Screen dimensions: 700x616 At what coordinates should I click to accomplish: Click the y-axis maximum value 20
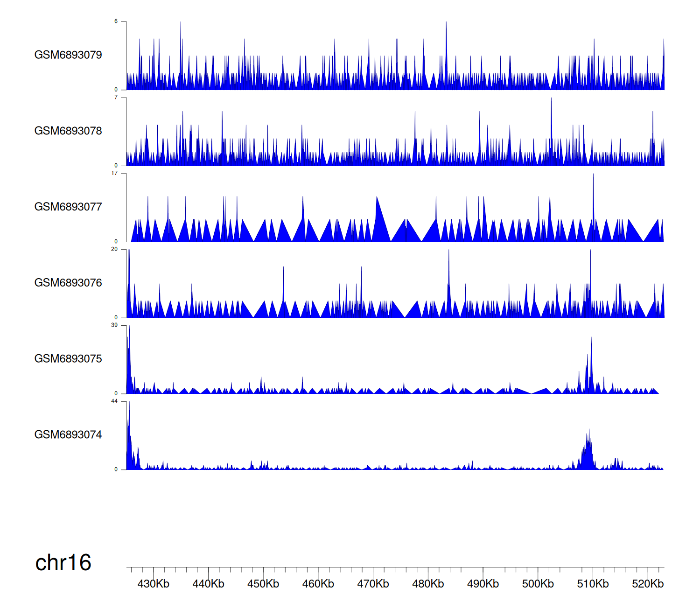[114, 249]
